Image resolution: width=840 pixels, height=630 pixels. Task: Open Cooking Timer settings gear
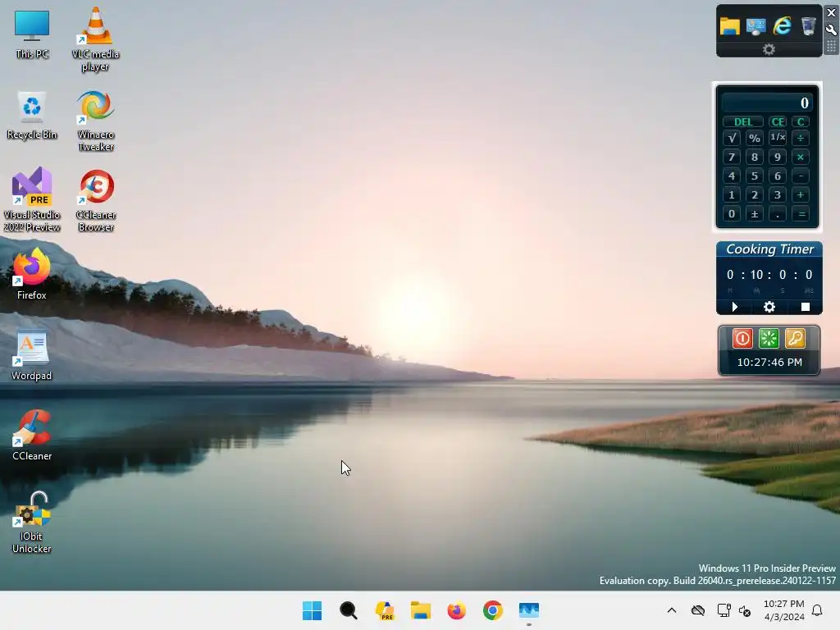[769, 307]
